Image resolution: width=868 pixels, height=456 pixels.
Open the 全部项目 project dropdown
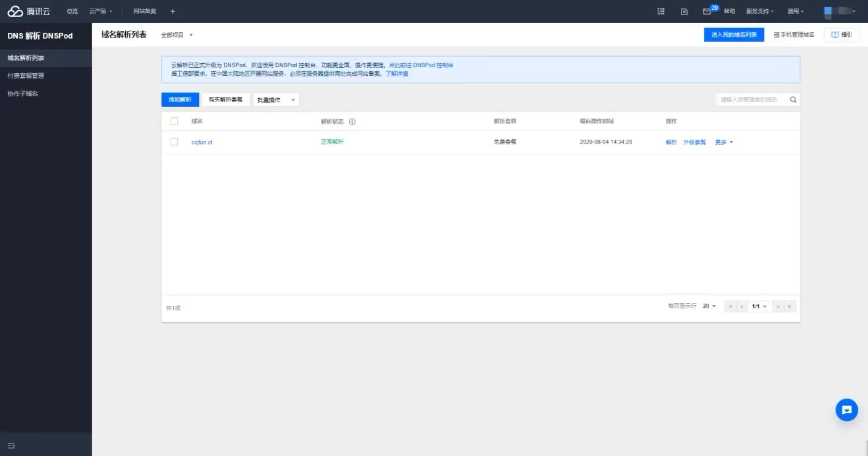click(177, 35)
